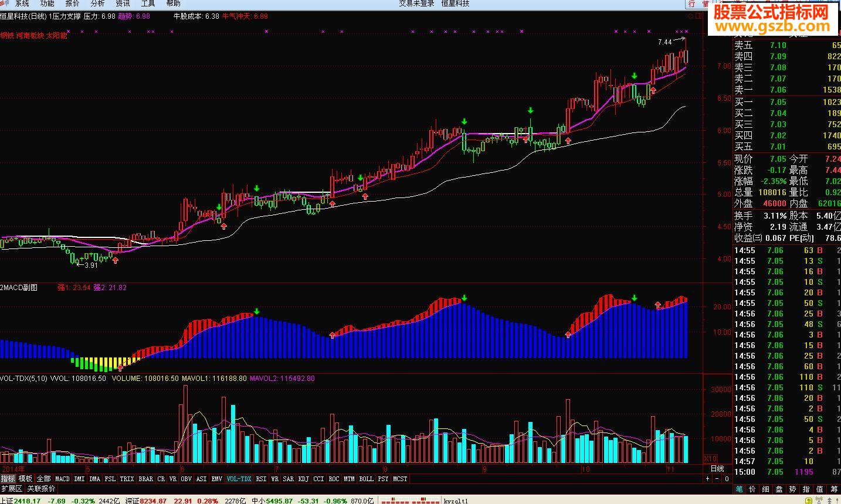This screenshot has width=841, height=504.
Task: Click the signal antenna icon in bottom bar
Action: (819, 500)
